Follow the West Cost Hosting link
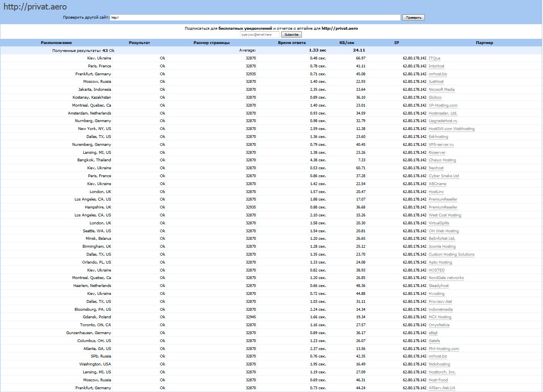The width and height of the screenshot is (543, 392). coord(445,215)
